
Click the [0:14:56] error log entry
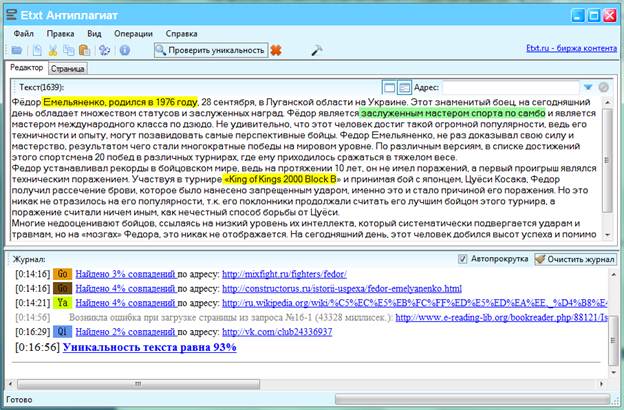(x=311, y=317)
